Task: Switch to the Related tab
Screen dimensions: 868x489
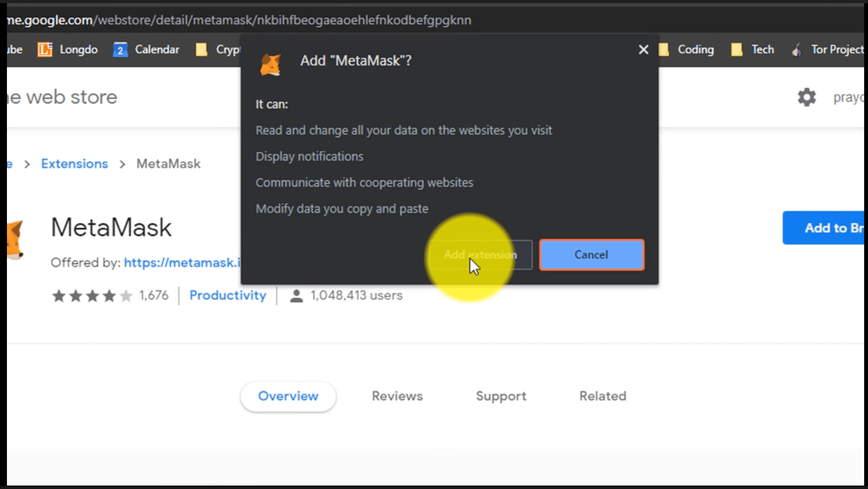Action: point(603,396)
